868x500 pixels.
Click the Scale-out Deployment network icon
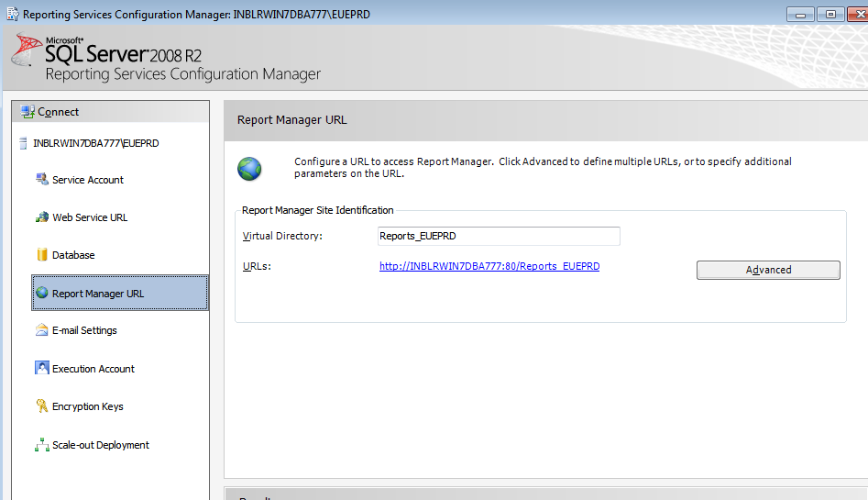[42, 445]
